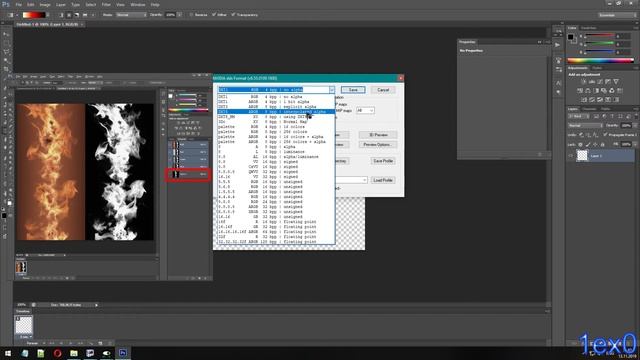Click the color spectrum ramp in Color panel
Screen dimensions: 640x360
point(600,60)
